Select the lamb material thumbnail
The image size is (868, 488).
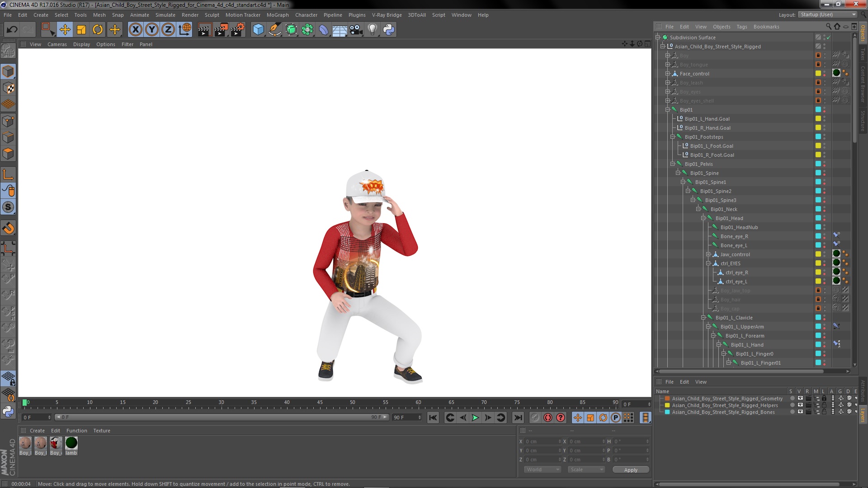tap(71, 443)
